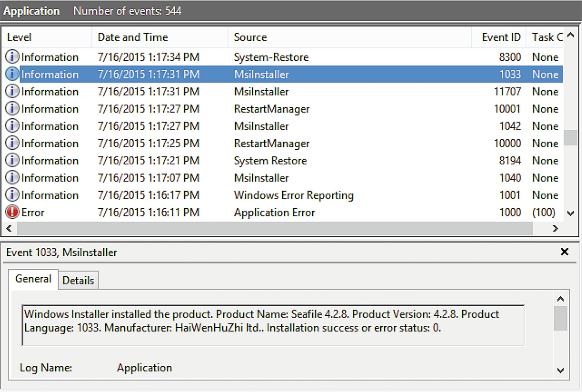Click the date 7/16/2015 1:16:17 PM

pos(148,195)
